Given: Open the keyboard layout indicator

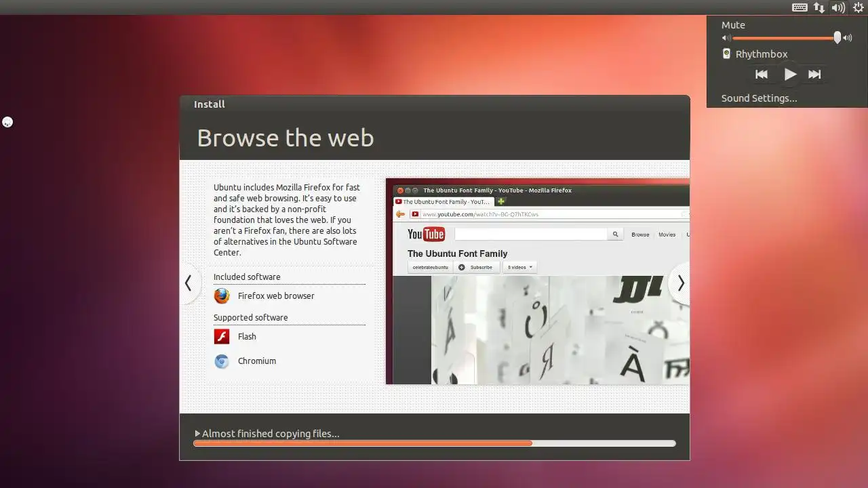Looking at the screenshot, I should (x=800, y=7).
